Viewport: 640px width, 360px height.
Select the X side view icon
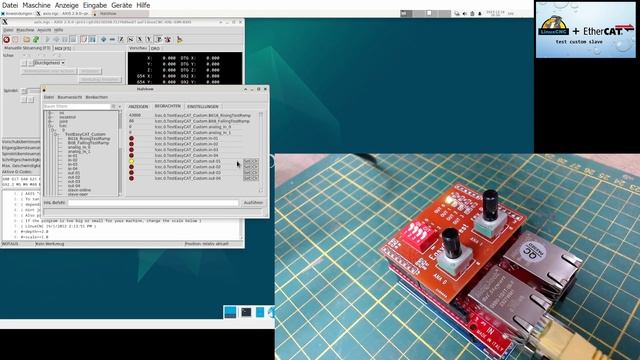click(140, 40)
